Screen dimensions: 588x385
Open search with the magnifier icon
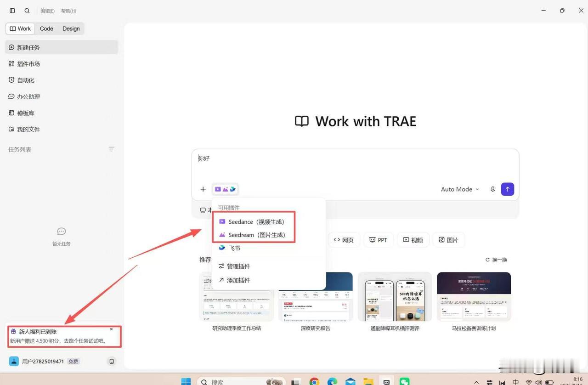(27, 11)
